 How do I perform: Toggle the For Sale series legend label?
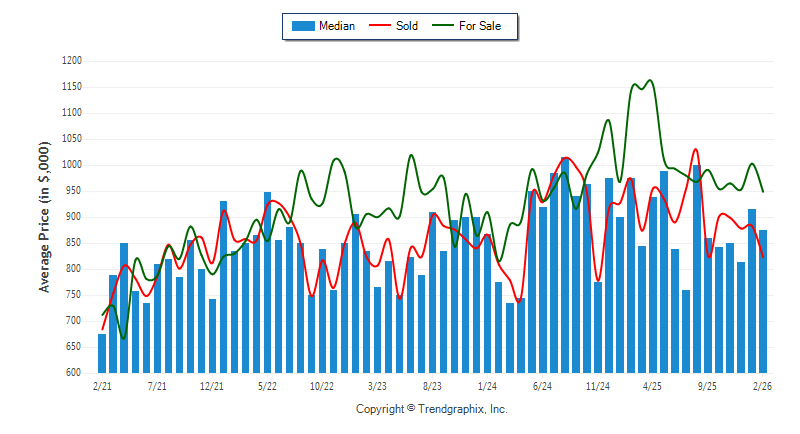pos(480,26)
